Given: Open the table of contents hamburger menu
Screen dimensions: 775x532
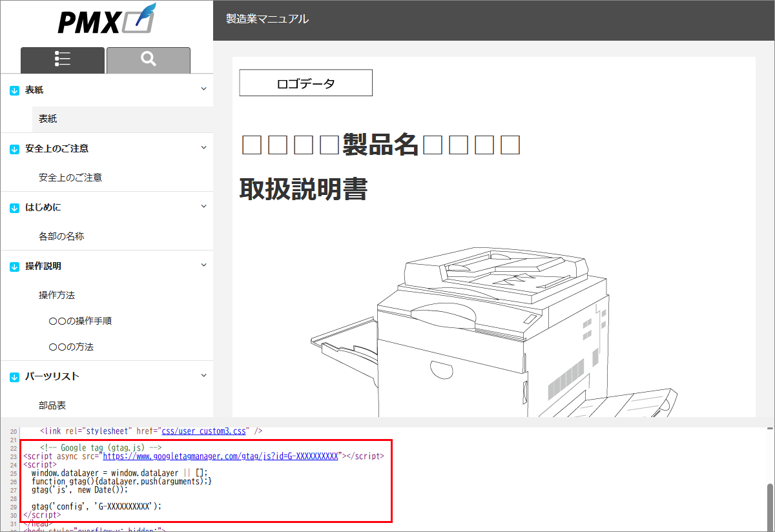Looking at the screenshot, I should click(62, 59).
